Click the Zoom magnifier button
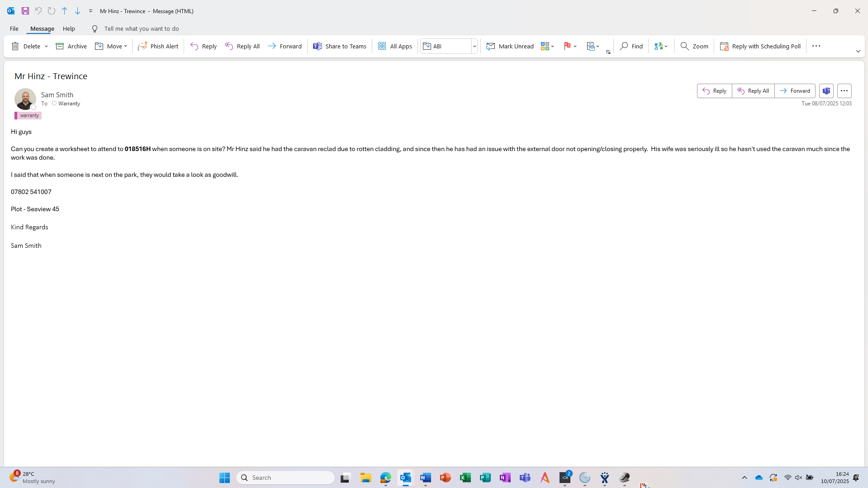The height and width of the screenshot is (488, 868). click(694, 46)
